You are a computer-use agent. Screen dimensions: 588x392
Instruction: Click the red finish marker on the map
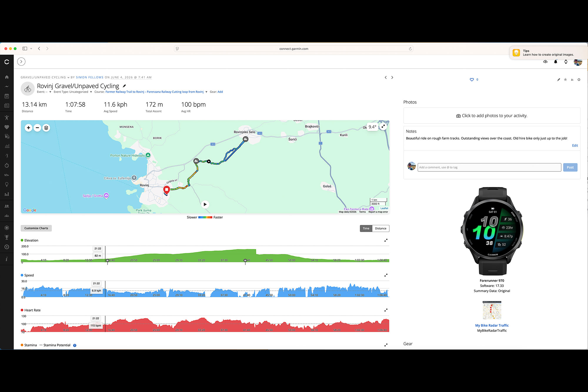[166, 190]
